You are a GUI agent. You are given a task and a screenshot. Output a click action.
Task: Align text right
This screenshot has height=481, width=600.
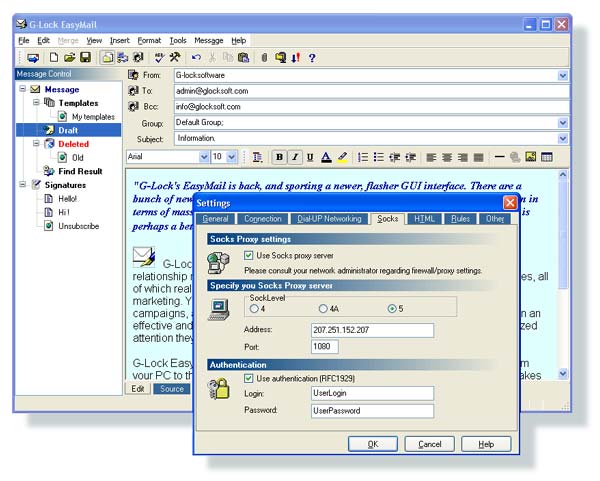click(x=463, y=157)
